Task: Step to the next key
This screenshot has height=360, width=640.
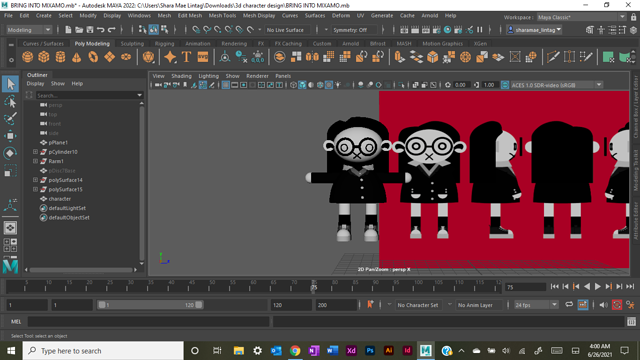Action: (x=609, y=287)
